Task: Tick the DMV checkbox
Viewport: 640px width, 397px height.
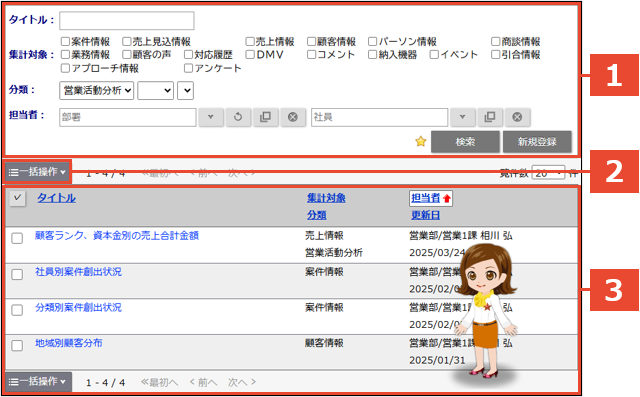Action: point(250,54)
